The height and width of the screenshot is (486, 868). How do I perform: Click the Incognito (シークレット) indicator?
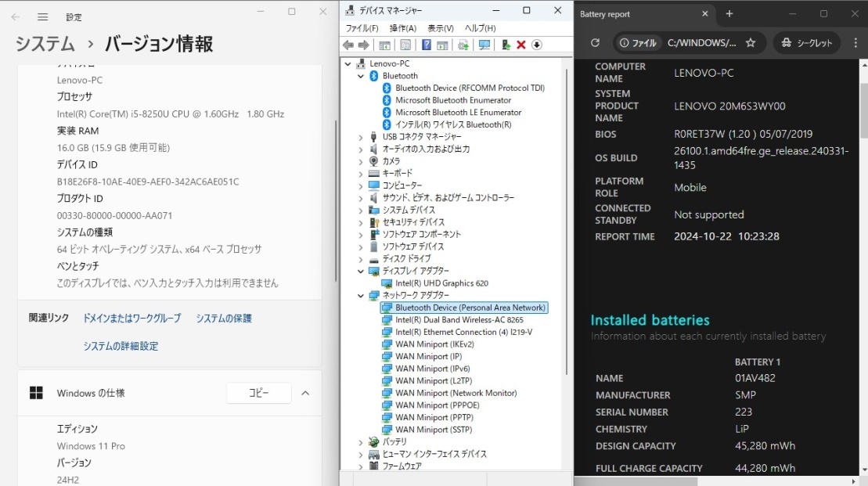[x=806, y=42]
